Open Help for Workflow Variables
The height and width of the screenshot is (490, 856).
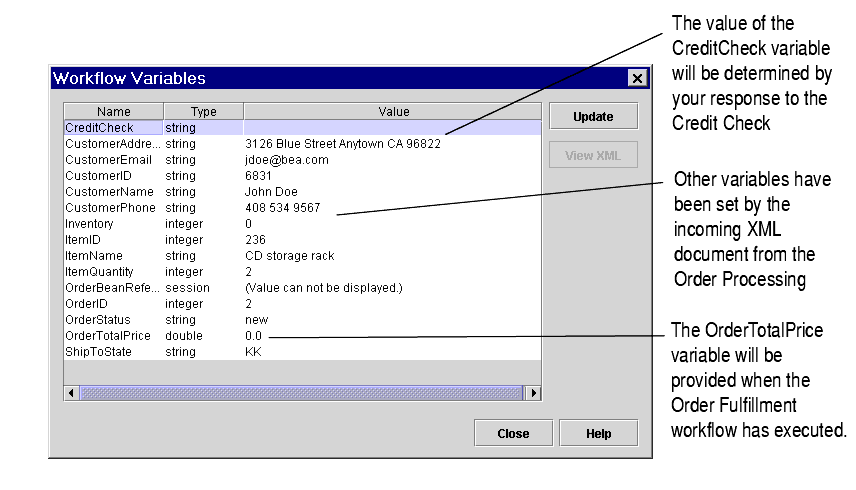coord(598,433)
